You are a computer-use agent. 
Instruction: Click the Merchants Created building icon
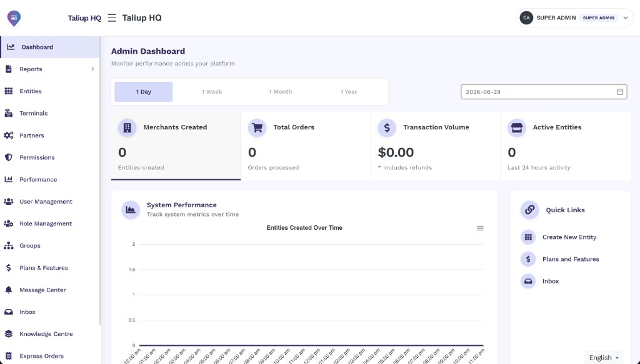coord(127,127)
